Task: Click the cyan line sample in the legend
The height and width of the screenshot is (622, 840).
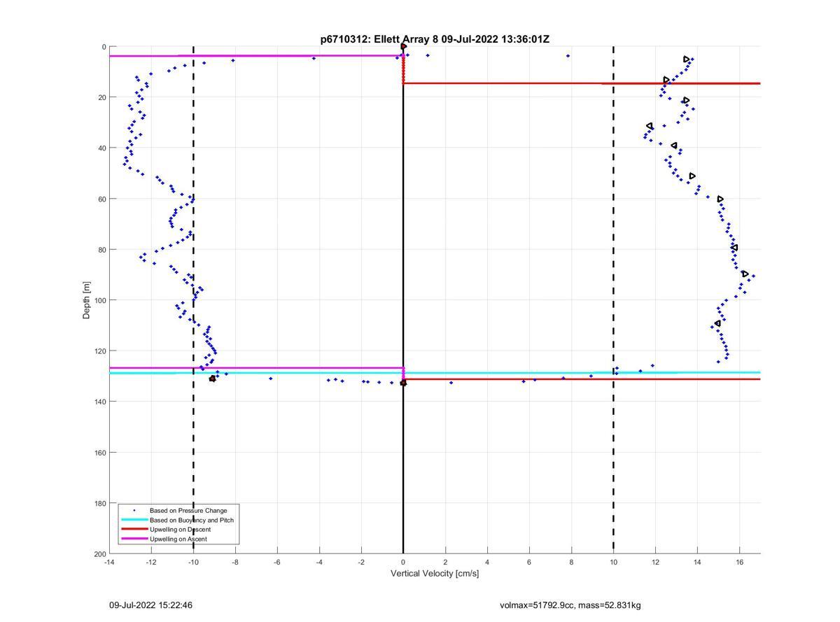Action: pyautogui.click(x=134, y=520)
